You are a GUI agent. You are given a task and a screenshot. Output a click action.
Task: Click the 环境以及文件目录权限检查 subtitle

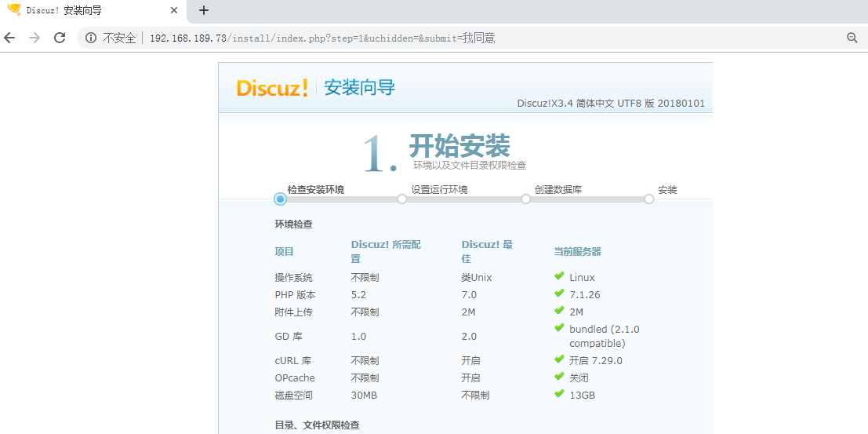click(470, 165)
